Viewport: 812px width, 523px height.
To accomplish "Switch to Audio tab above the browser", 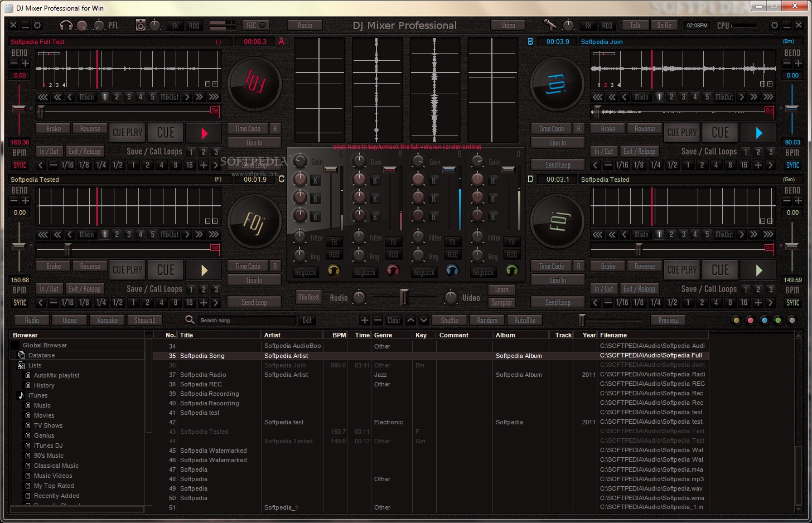I will tap(32, 320).
